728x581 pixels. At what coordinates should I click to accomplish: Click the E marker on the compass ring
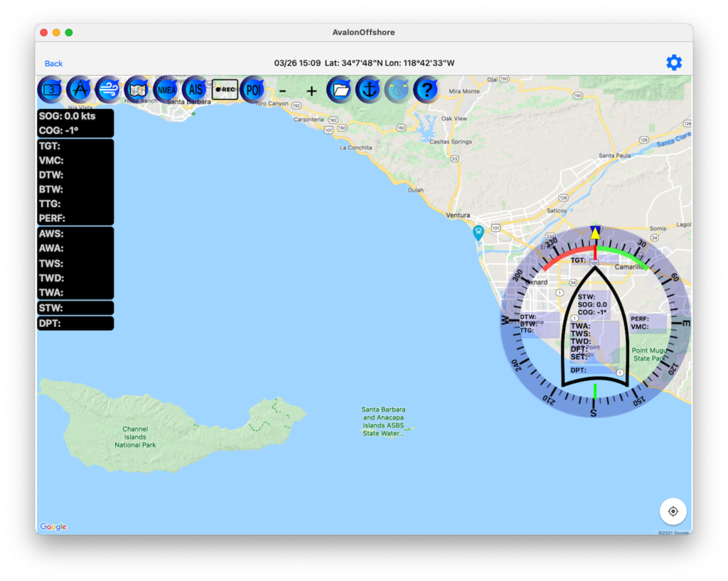point(686,324)
